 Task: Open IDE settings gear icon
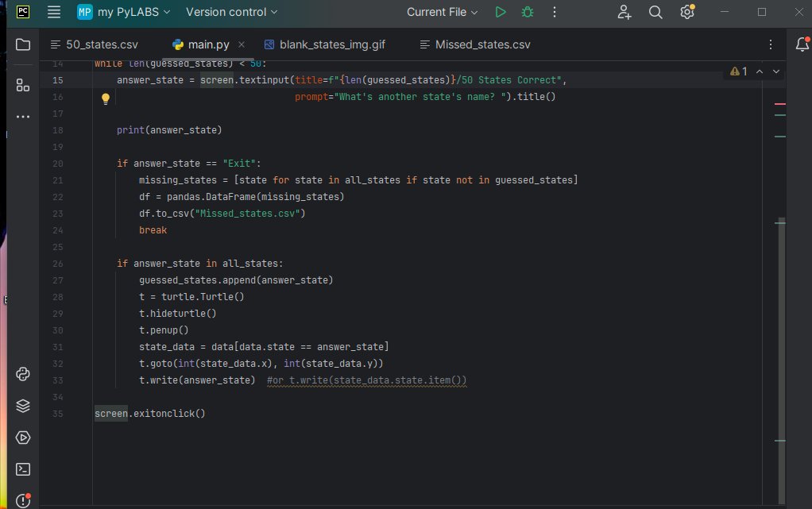click(x=687, y=11)
